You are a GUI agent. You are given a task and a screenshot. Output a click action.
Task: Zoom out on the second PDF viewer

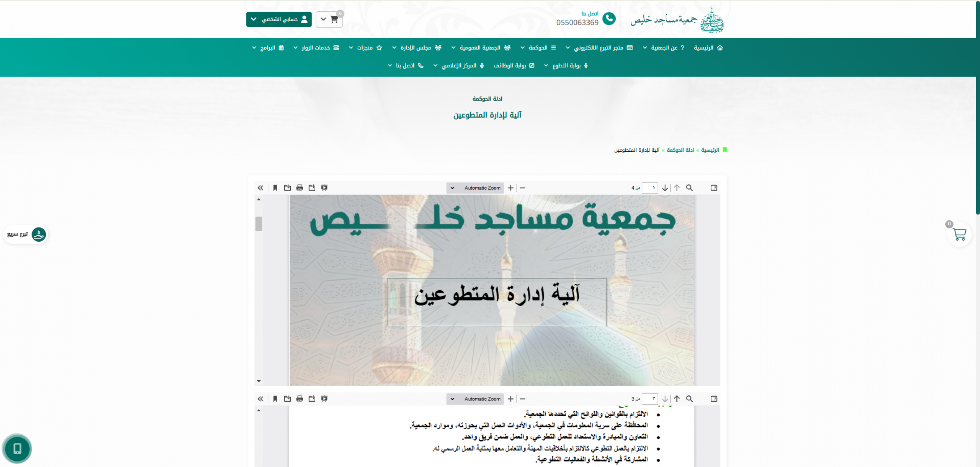click(522, 399)
